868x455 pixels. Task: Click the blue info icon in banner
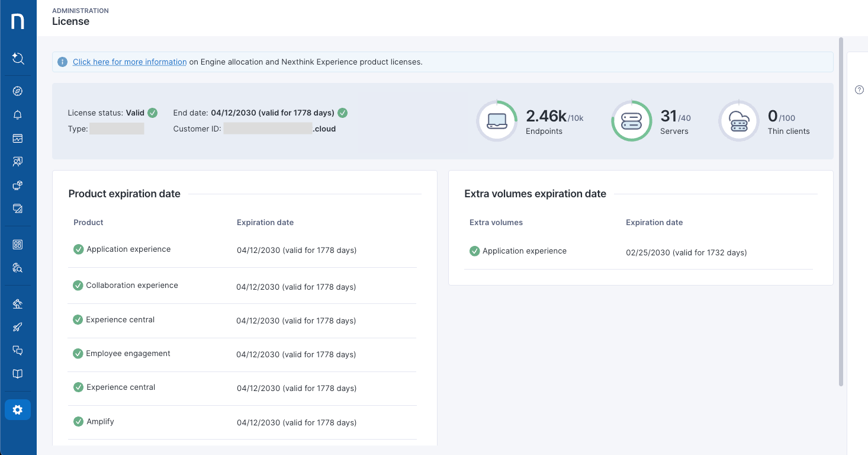pos(62,62)
